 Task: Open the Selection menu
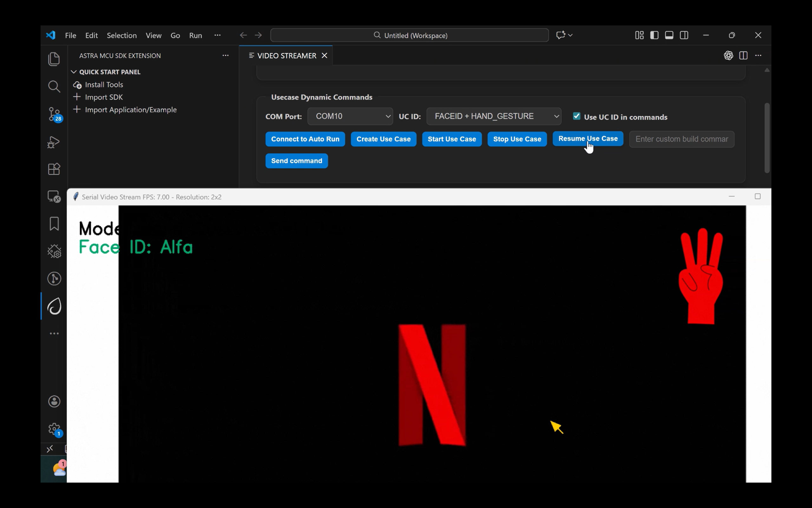pos(122,35)
